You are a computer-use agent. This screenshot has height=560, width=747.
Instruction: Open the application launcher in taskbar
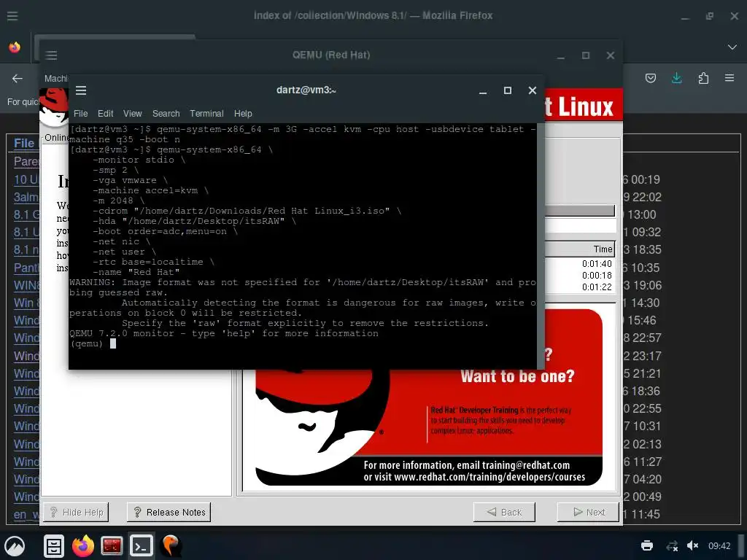pos(15,545)
